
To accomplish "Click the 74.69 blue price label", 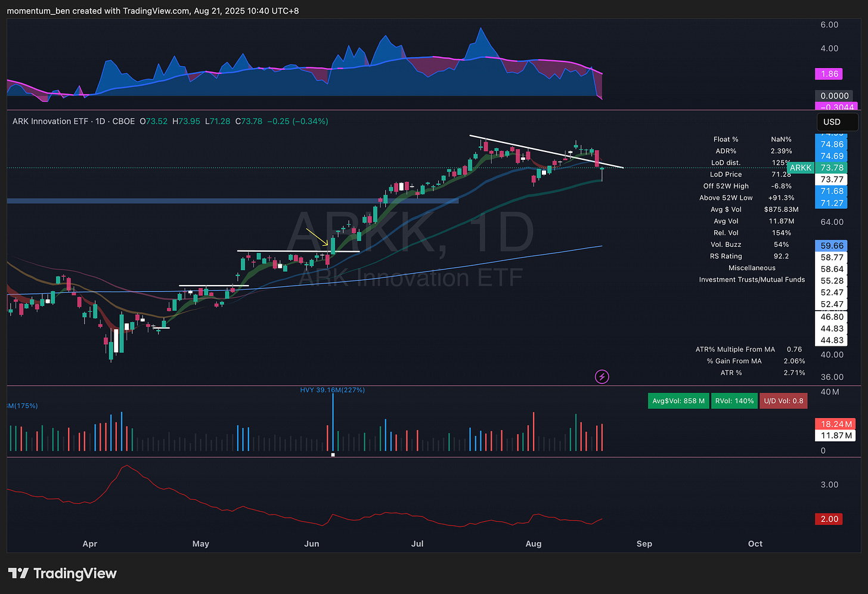I will pyautogui.click(x=832, y=156).
